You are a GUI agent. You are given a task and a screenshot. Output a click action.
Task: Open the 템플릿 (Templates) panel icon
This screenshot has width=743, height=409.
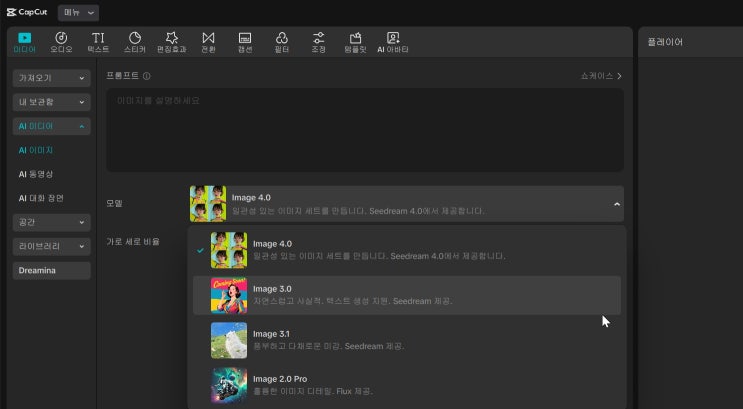355,38
